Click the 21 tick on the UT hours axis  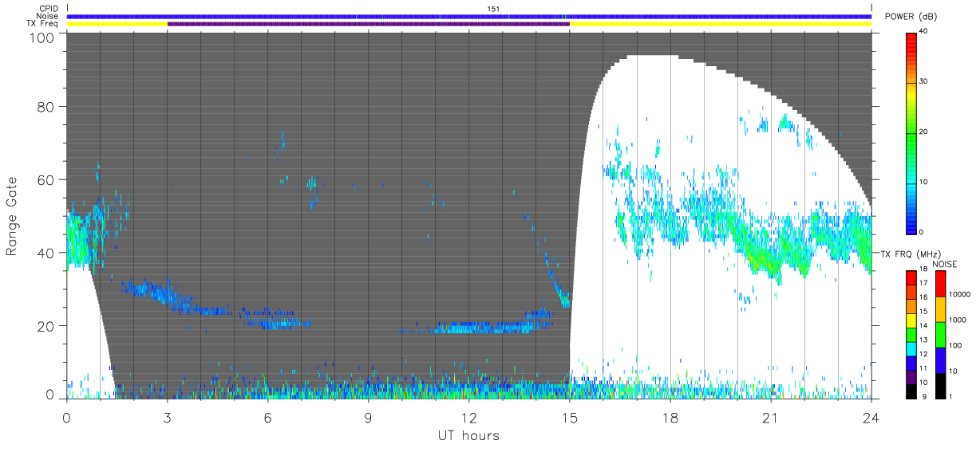coord(770,417)
